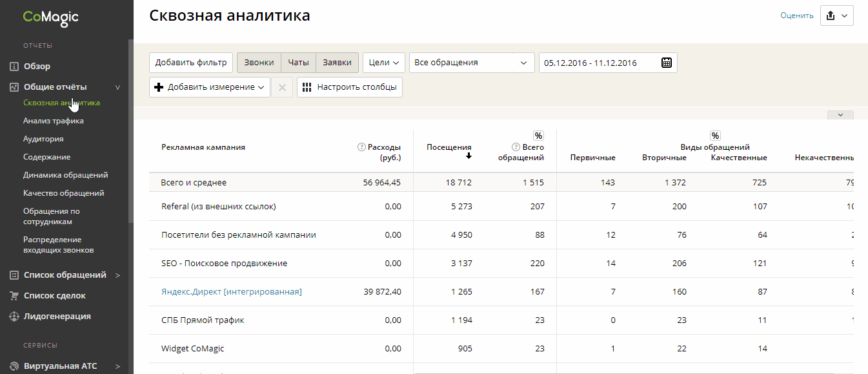
Task: Toggle percent icon above Всего обращений
Action: (x=538, y=136)
